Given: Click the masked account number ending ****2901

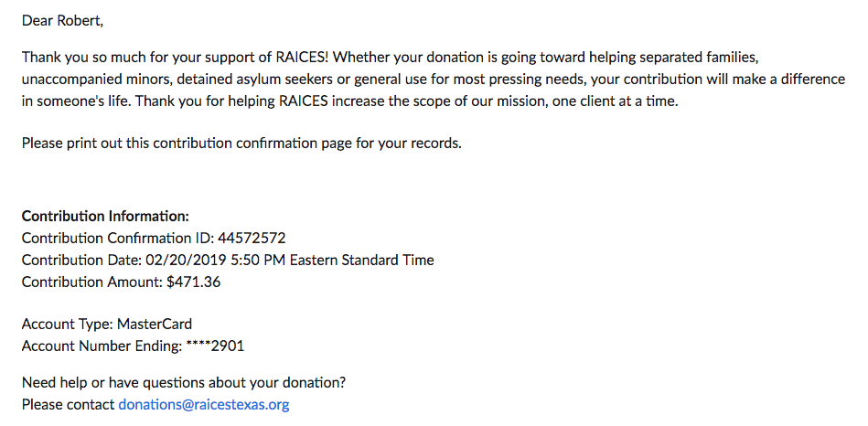Looking at the screenshot, I should 215,346.
